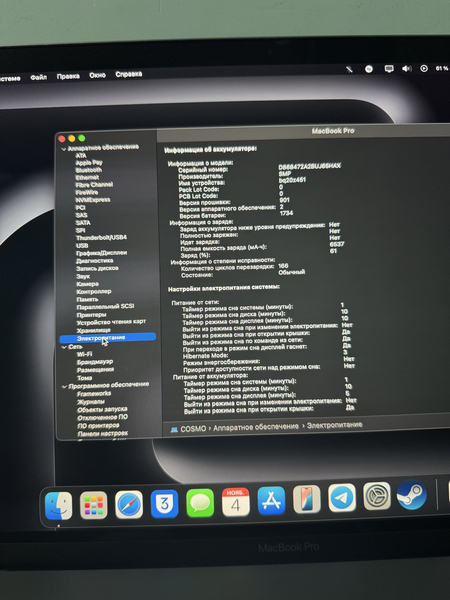Screen dimensions: 450x600
Task: Select Тома under Сеть
Action: point(85,378)
